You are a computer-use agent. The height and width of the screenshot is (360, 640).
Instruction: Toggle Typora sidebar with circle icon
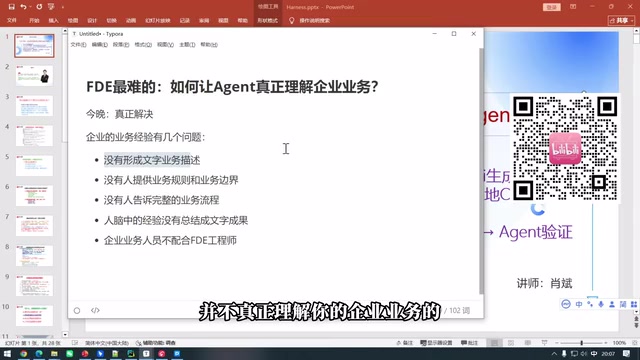pyautogui.click(x=77, y=311)
